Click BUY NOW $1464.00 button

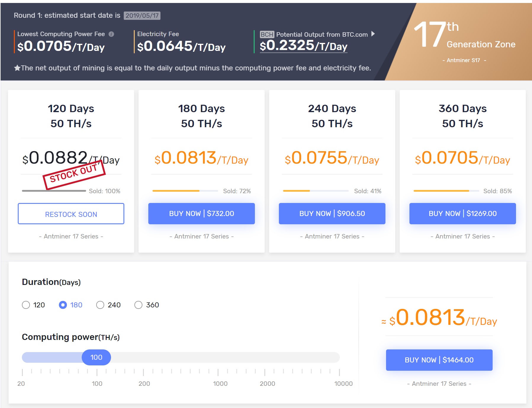click(x=439, y=360)
